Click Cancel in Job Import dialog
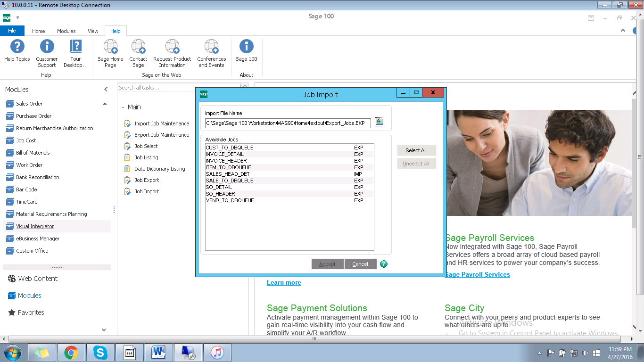644x362 pixels. click(x=360, y=264)
